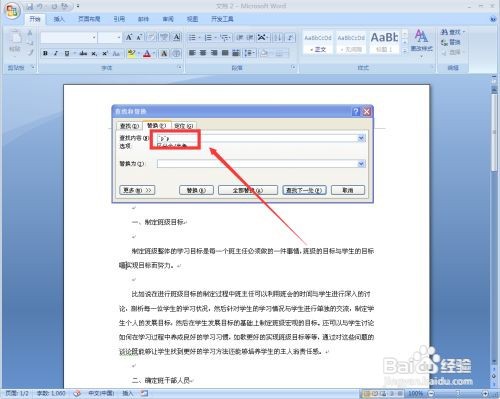Toggle Italic formatting in the ribbon

coord(56,53)
